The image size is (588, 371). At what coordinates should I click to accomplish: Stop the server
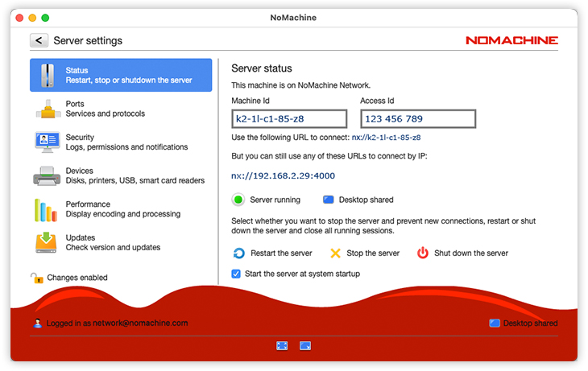tap(365, 253)
